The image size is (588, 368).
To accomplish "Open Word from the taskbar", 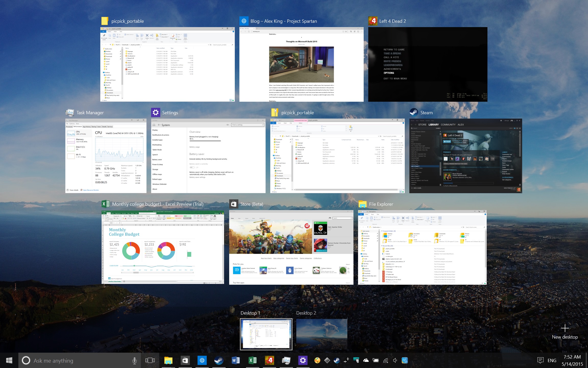I will (236, 360).
